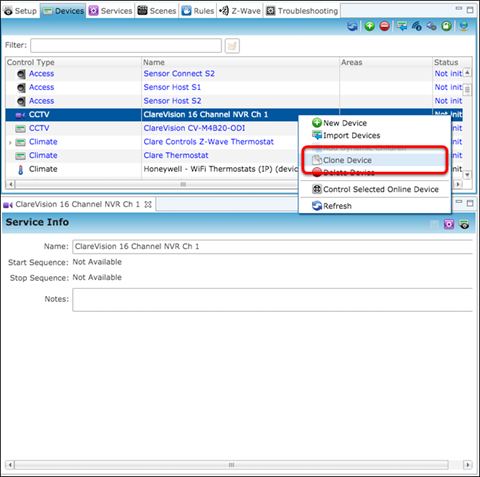Select the Honeywell WiFi Thermostats device row

152,169
